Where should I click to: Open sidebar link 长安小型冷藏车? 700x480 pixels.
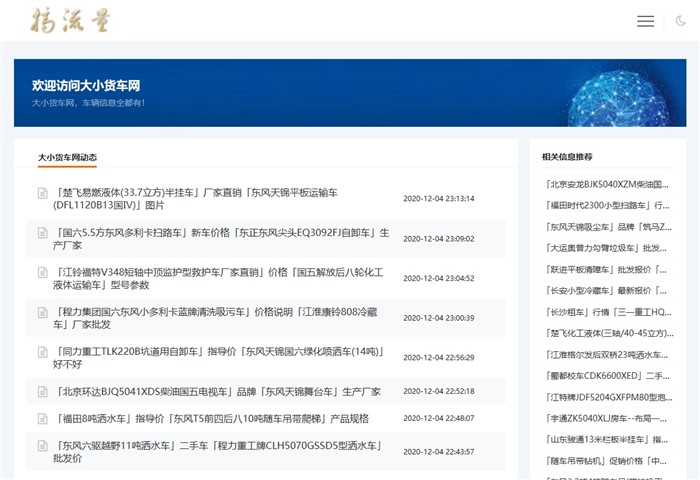point(606,291)
